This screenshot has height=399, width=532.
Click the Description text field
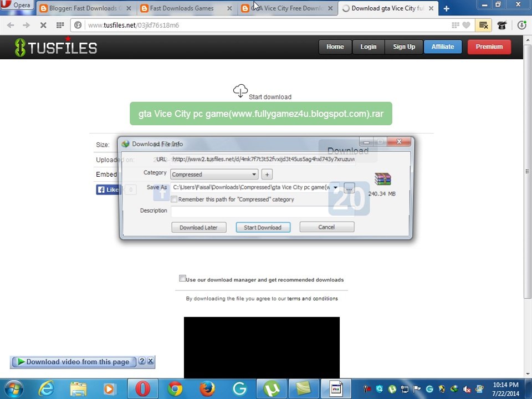pos(263,211)
